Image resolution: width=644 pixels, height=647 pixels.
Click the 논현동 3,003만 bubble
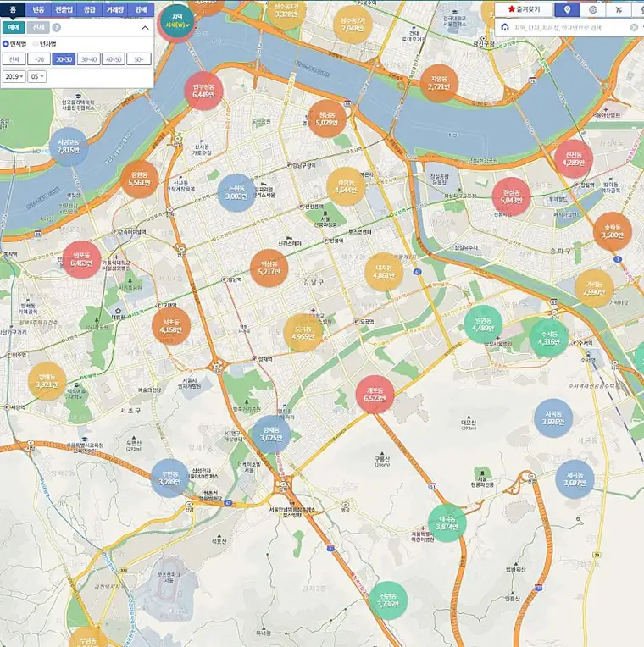[236, 192]
